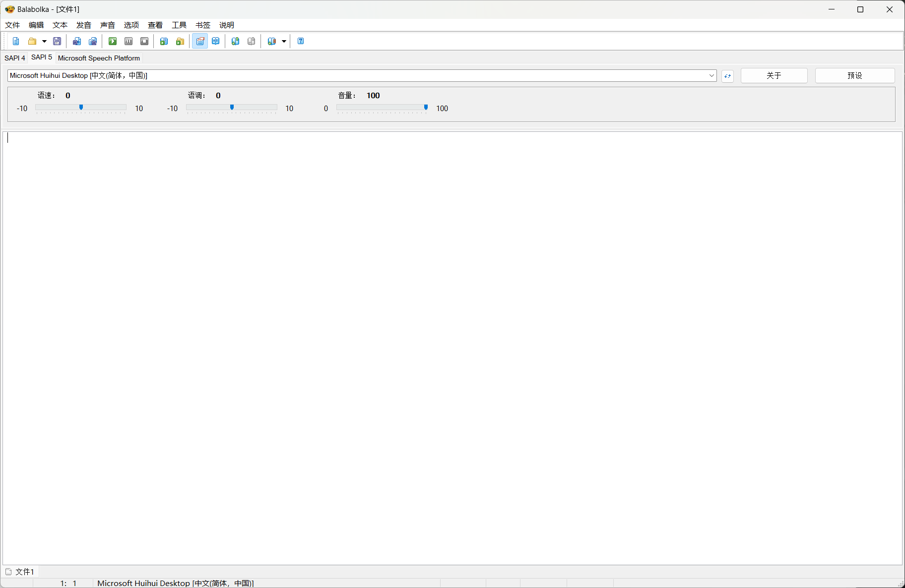Screen dimensions: 905x588
Task: Stop speech with the stop icon
Action: (144, 41)
